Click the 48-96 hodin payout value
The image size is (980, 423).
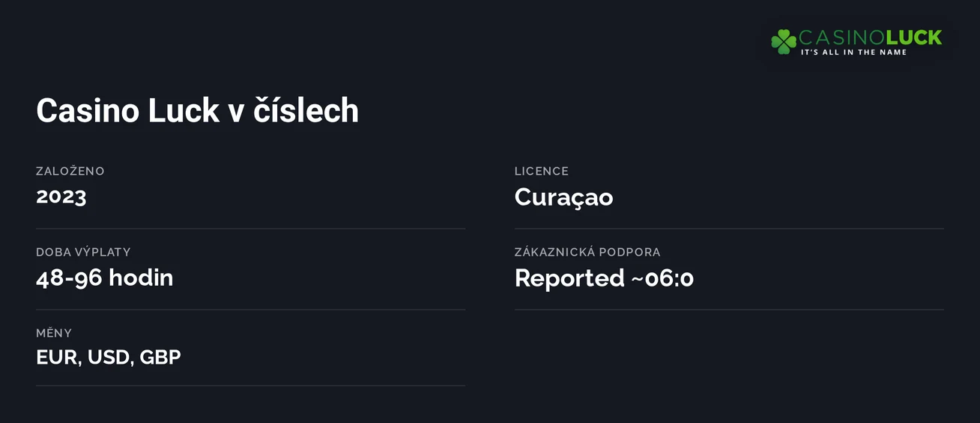105,277
